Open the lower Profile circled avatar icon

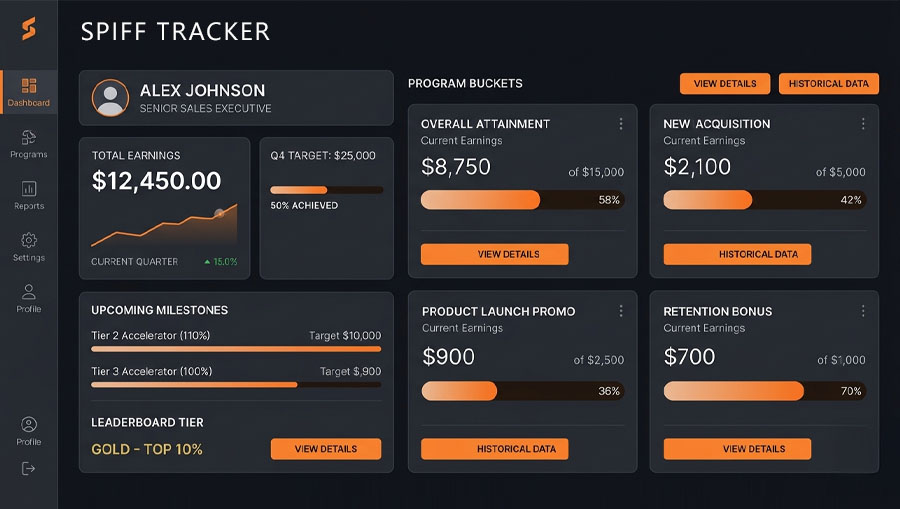coord(29,424)
